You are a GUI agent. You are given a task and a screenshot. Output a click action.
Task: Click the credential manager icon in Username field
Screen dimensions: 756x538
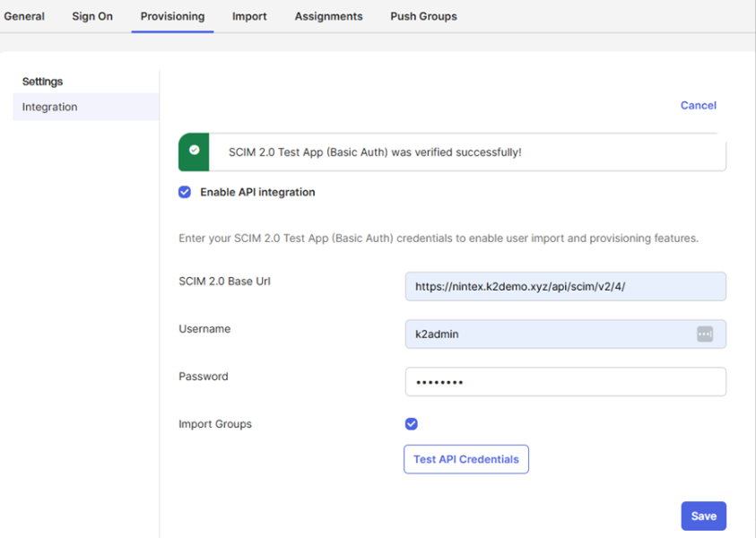coord(705,334)
